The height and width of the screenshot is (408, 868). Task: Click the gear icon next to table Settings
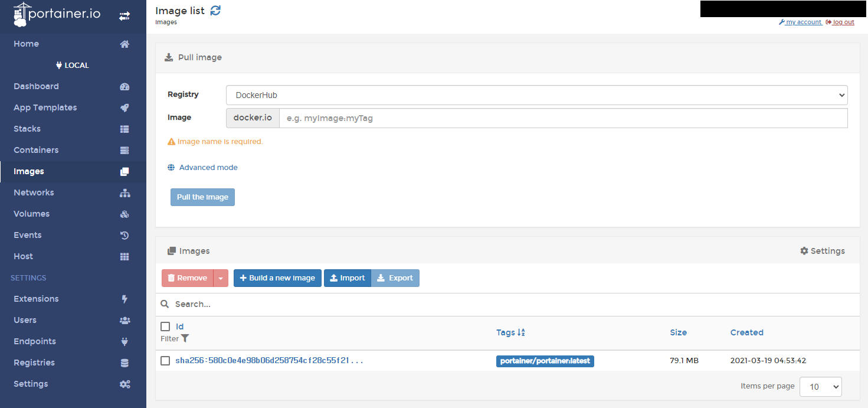coord(804,251)
